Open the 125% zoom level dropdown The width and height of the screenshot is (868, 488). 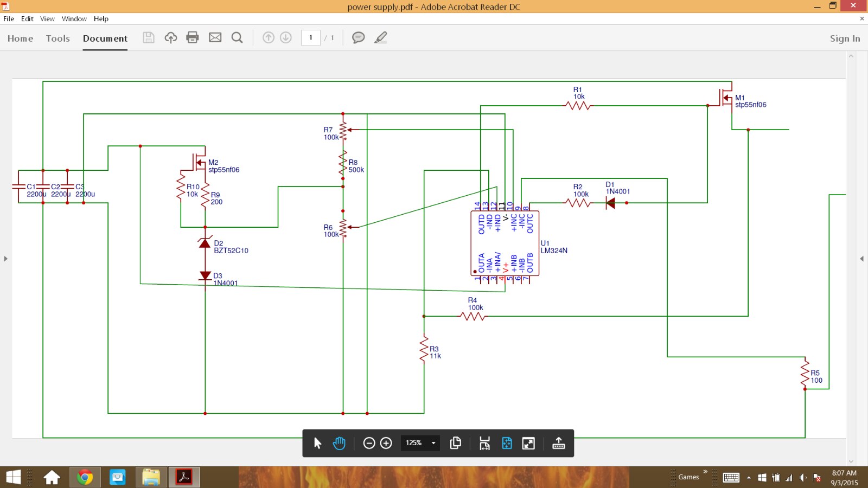click(433, 443)
